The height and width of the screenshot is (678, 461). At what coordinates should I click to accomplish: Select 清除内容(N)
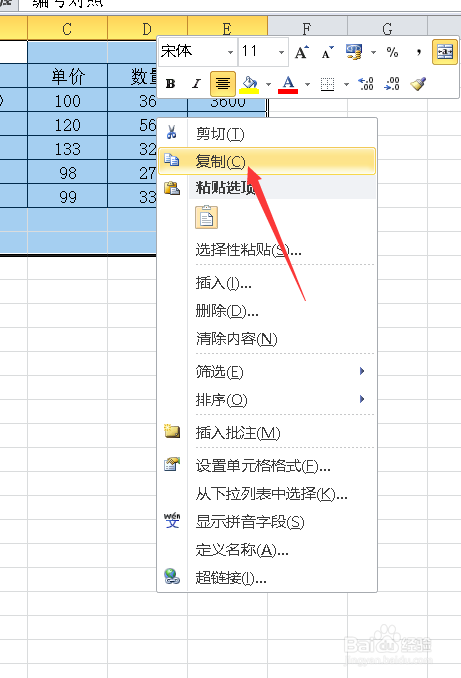click(267, 338)
